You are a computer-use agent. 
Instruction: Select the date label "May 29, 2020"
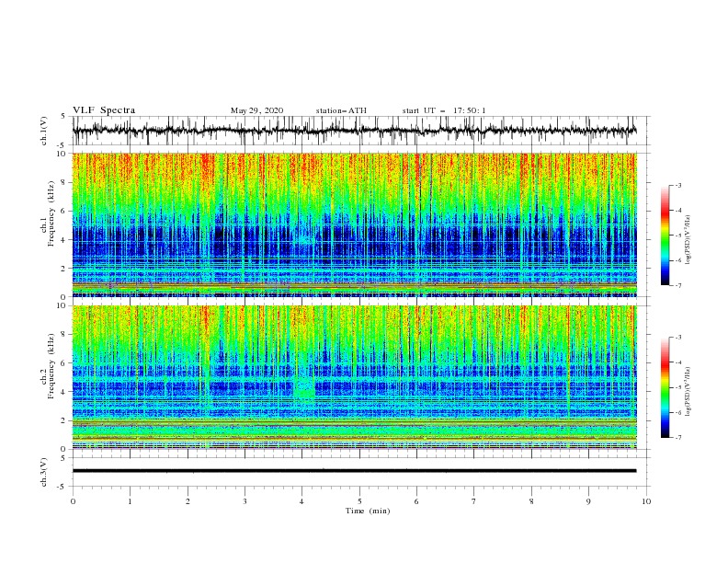(x=256, y=110)
